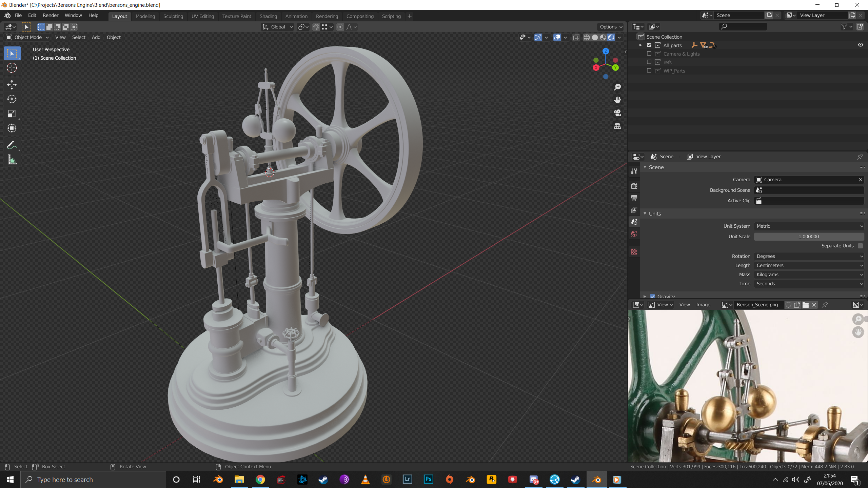Select the 3D Cursor tool

tap(12, 68)
